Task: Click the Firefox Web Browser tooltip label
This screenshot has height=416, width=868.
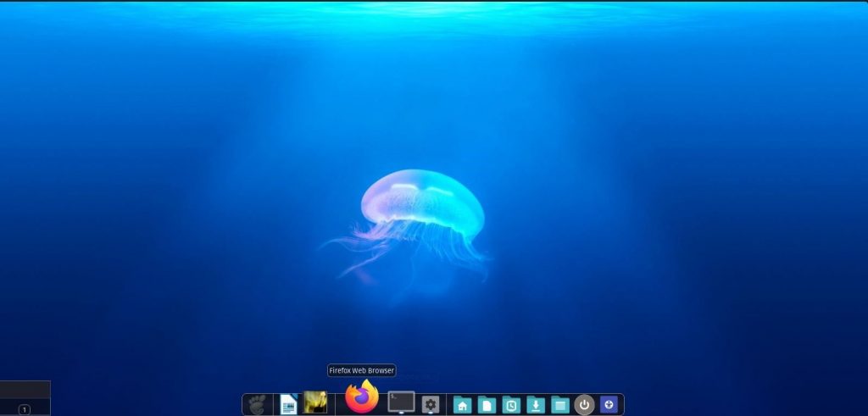Action: [361, 370]
